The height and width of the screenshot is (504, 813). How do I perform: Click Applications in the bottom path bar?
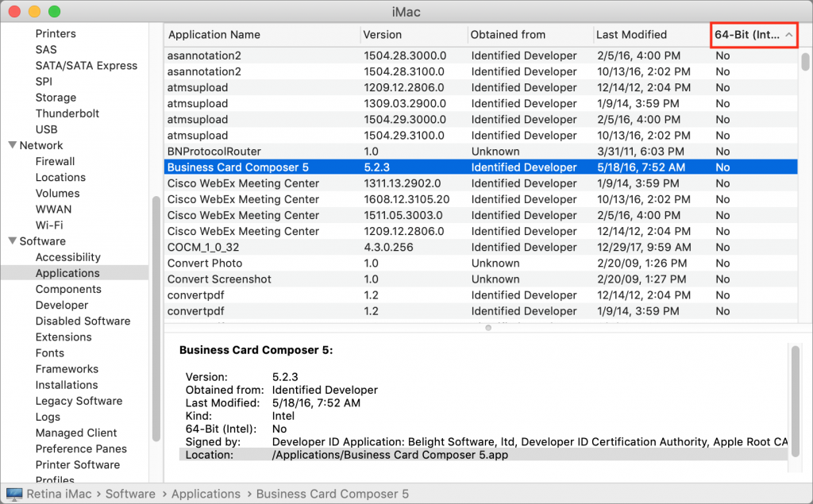pyautogui.click(x=206, y=494)
